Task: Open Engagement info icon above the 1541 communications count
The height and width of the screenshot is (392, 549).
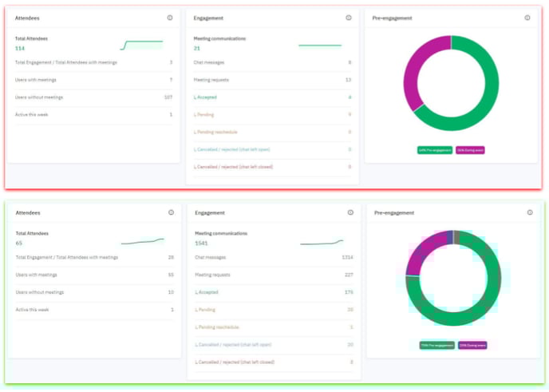Action: (x=350, y=212)
